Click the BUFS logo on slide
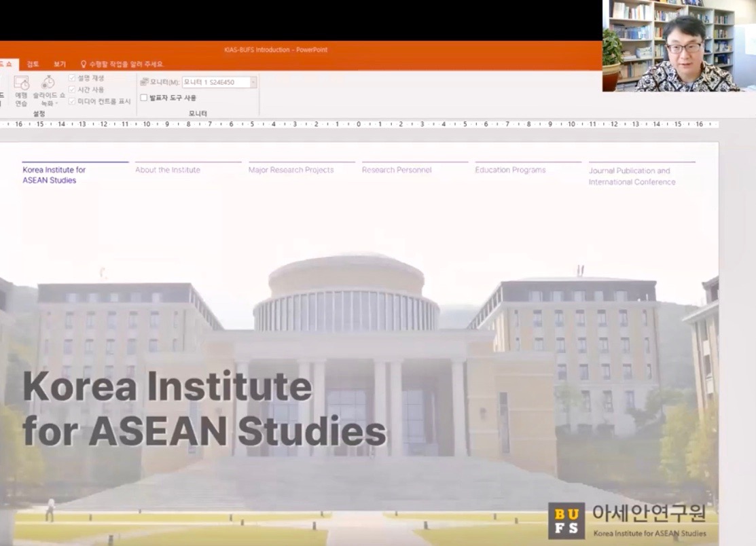This screenshot has width=756, height=546. point(566,521)
